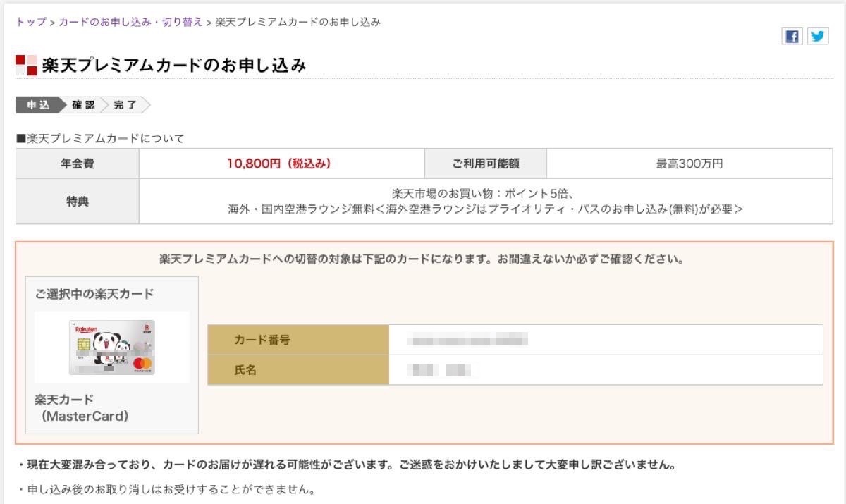The height and width of the screenshot is (504, 846).
Task: Click the blurred card number value
Action: pos(468,340)
